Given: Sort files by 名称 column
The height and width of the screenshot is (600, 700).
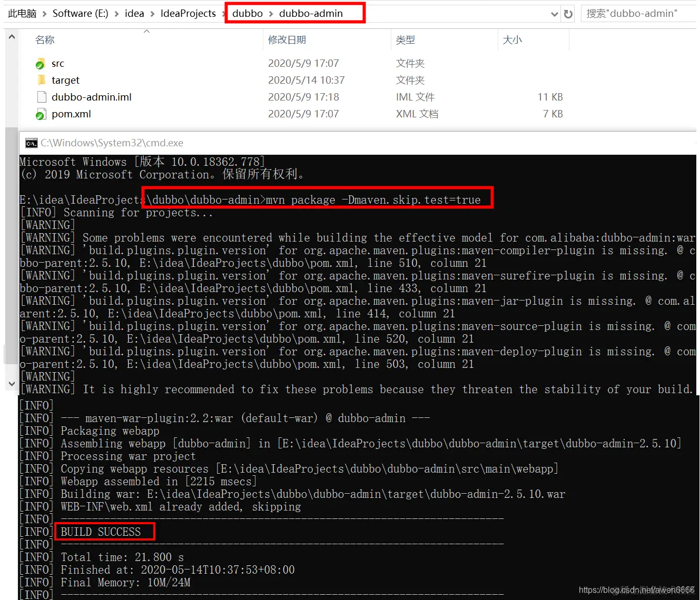Looking at the screenshot, I should (45, 40).
